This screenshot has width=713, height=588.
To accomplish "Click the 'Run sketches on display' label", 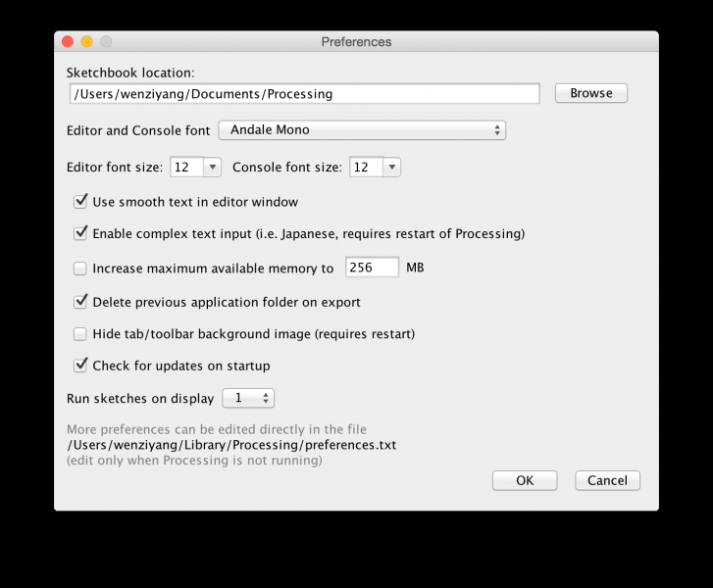I will pyautogui.click(x=140, y=399).
